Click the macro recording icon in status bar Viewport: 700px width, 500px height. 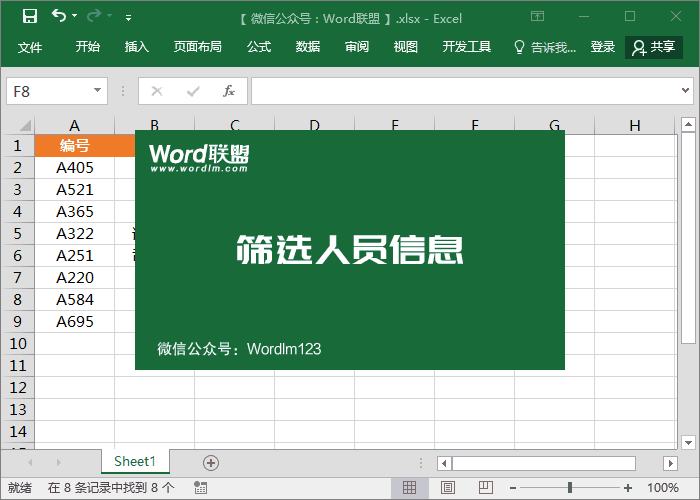[201, 488]
